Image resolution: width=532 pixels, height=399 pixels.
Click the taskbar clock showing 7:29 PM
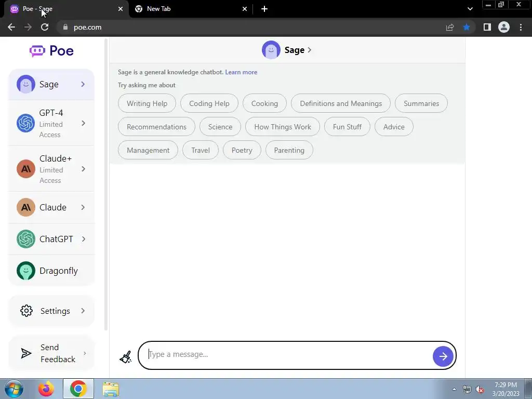tap(506, 389)
